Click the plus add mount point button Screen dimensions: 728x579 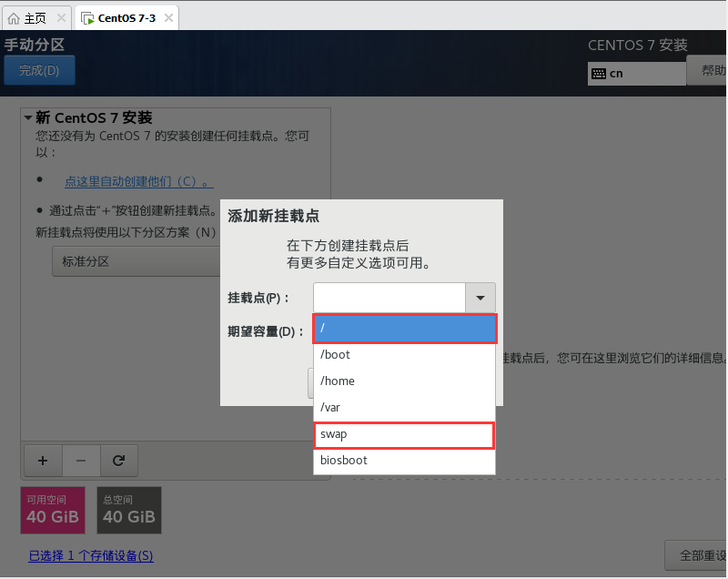(43, 461)
